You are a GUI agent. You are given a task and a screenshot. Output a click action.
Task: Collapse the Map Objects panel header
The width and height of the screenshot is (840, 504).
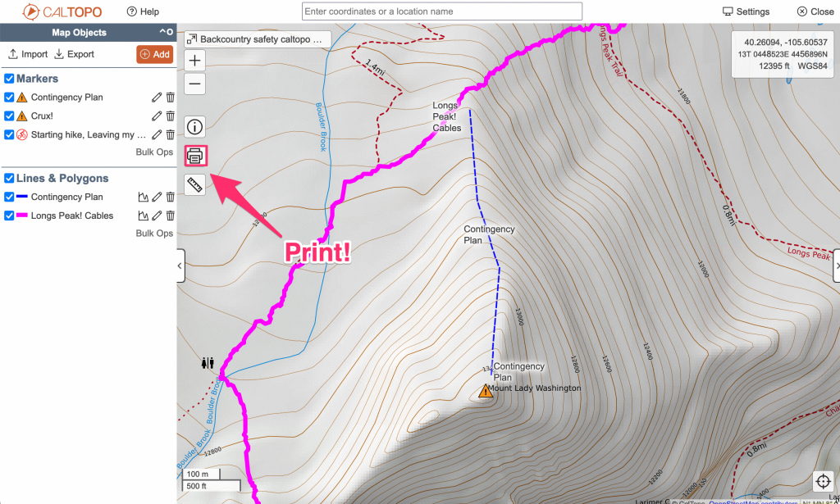click(166, 33)
